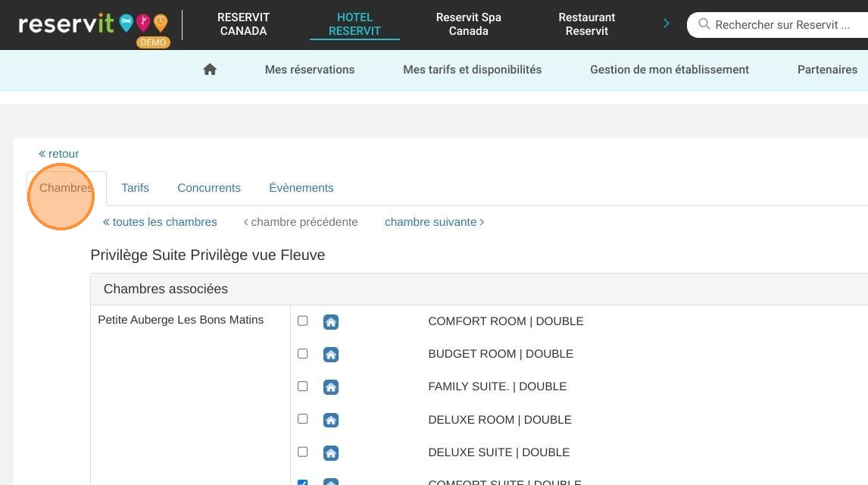Click the house icon beside FAMILY SUITE. | DOUBLE
868x485 pixels.
[x=331, y=387]
